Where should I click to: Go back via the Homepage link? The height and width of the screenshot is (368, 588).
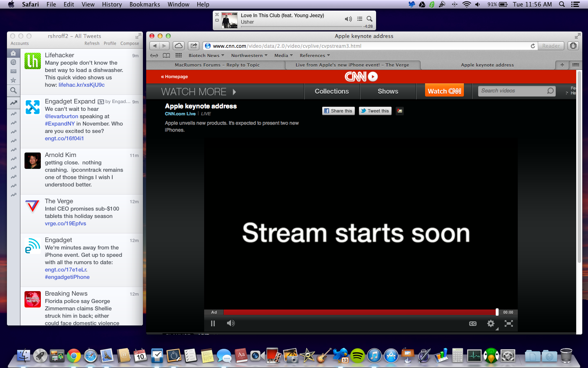(174, 76)
